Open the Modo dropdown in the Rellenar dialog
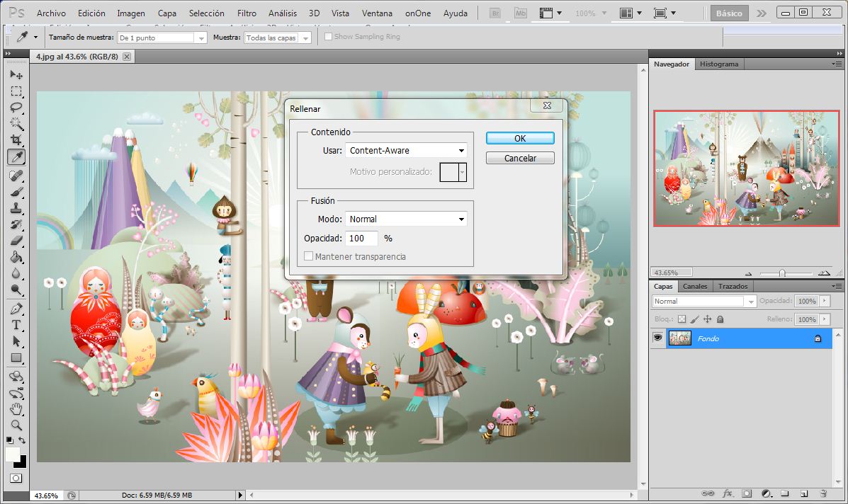Viewport: 848px width, 504px height. [x=406, y=219]
